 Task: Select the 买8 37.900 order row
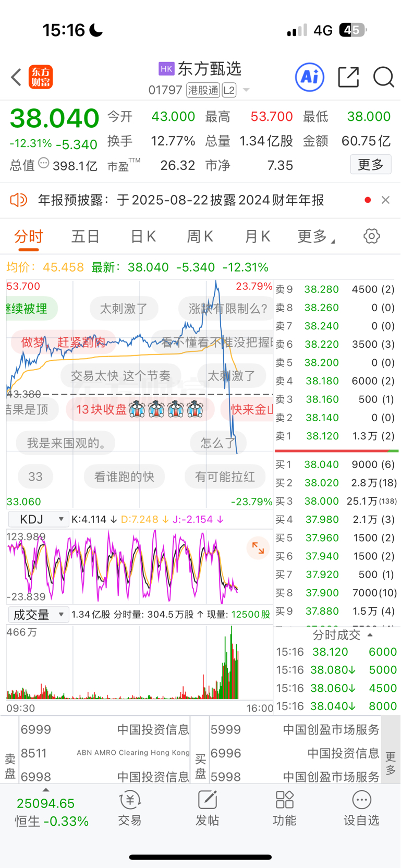point(336,593)
